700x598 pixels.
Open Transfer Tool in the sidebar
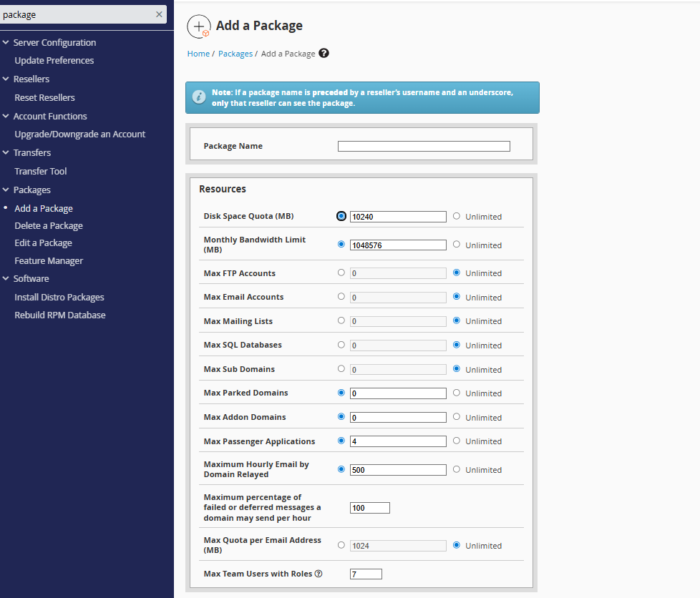[x=41, y=172]
